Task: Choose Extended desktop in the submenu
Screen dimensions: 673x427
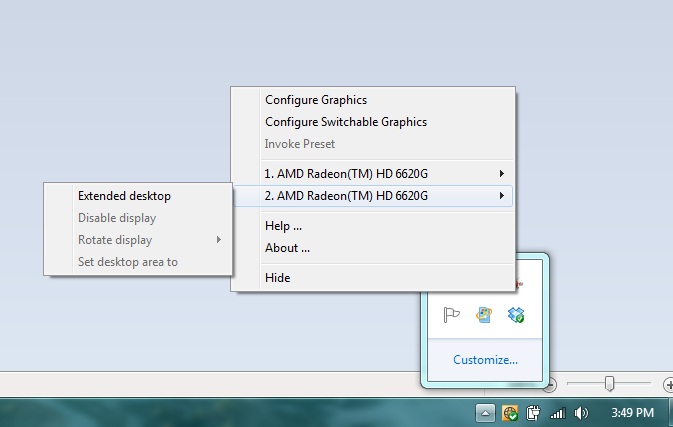Action: 138,196
